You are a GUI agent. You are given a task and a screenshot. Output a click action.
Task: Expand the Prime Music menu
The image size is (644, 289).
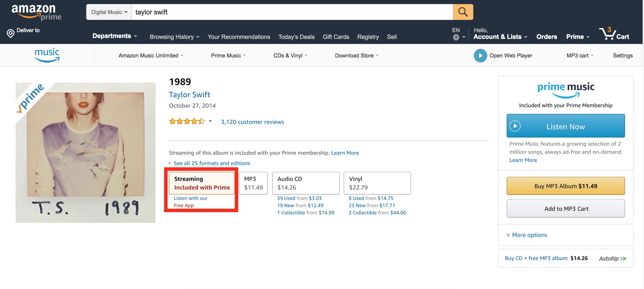228,56
